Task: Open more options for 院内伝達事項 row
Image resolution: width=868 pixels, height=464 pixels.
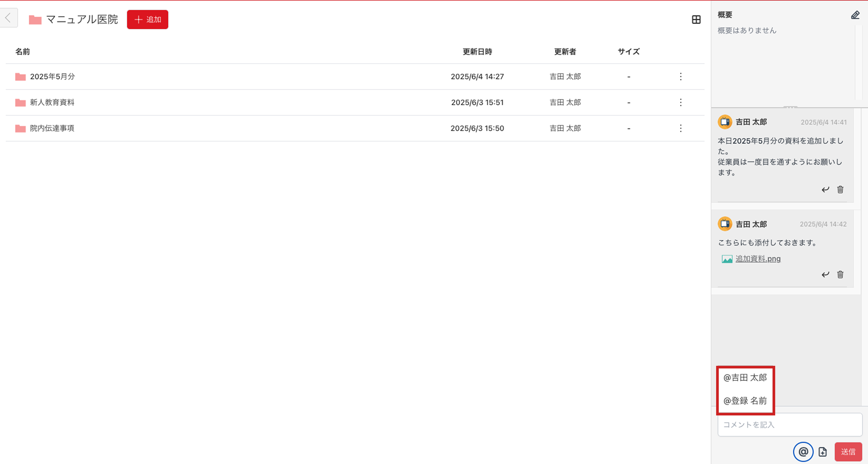Action: point(681,128)
